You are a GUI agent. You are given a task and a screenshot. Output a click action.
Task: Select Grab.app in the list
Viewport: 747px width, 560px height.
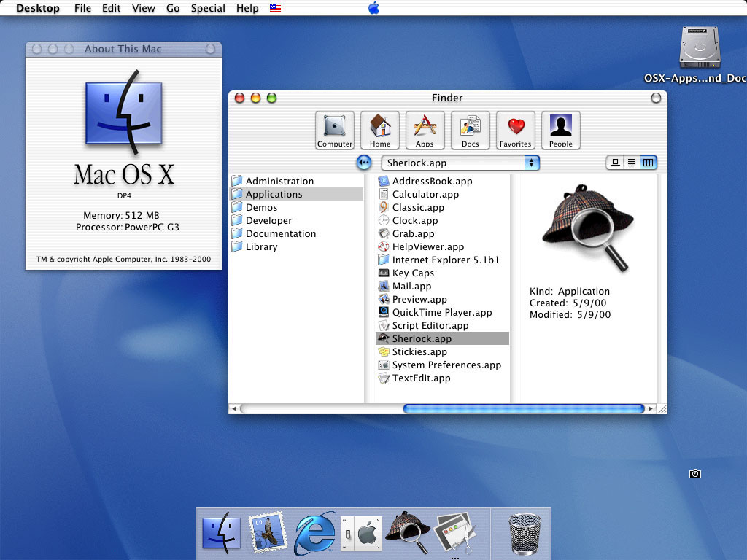coord(443,234)
